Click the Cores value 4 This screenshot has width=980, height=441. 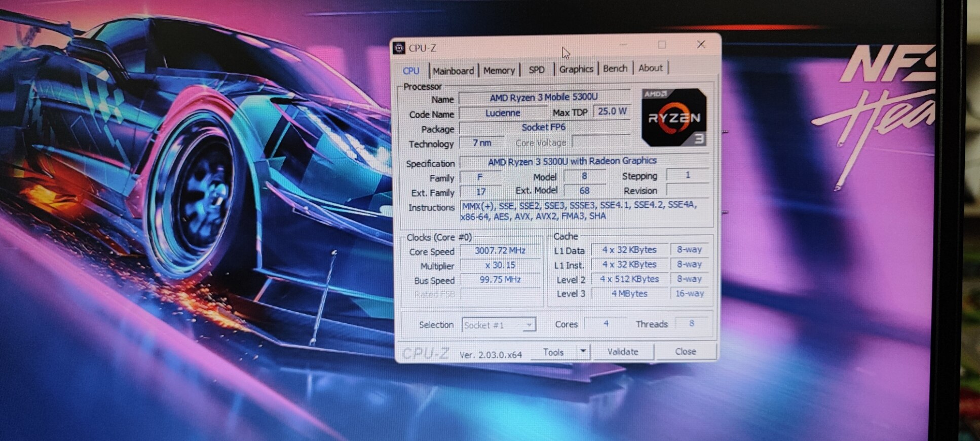tap(606, 323)
